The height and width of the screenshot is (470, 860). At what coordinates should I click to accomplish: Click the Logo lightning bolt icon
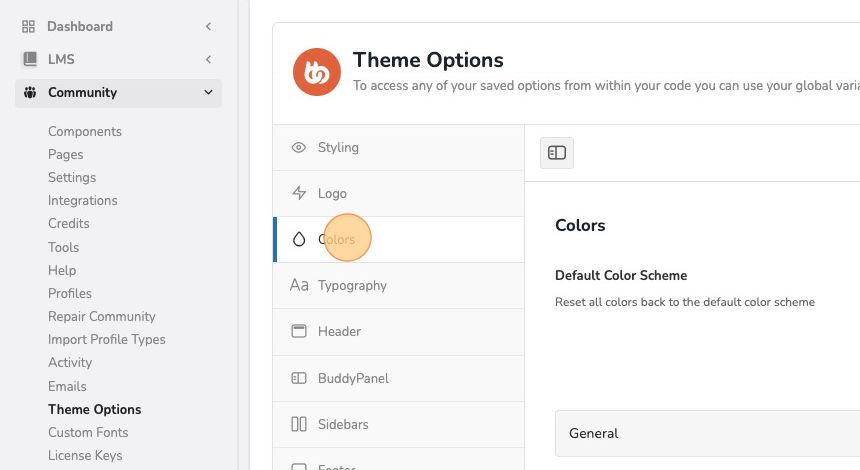tap(299, 193)
